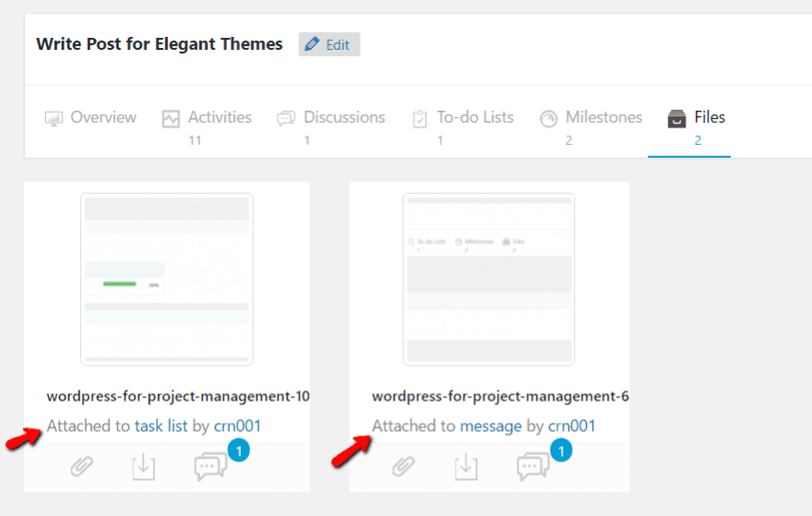Switch to the Overview tab
The image size is (812, 516).
[102, 117]
